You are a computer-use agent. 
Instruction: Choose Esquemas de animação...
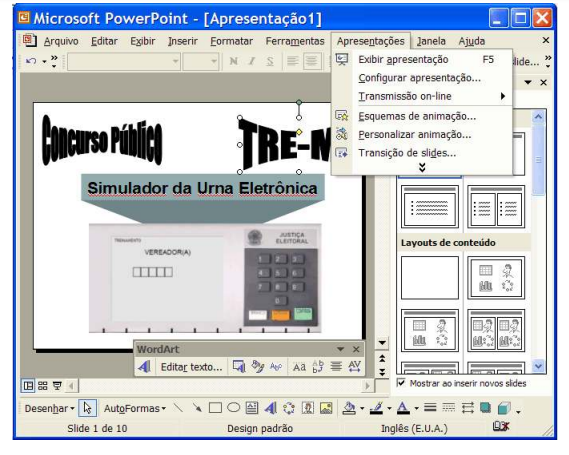pos(423,116)
